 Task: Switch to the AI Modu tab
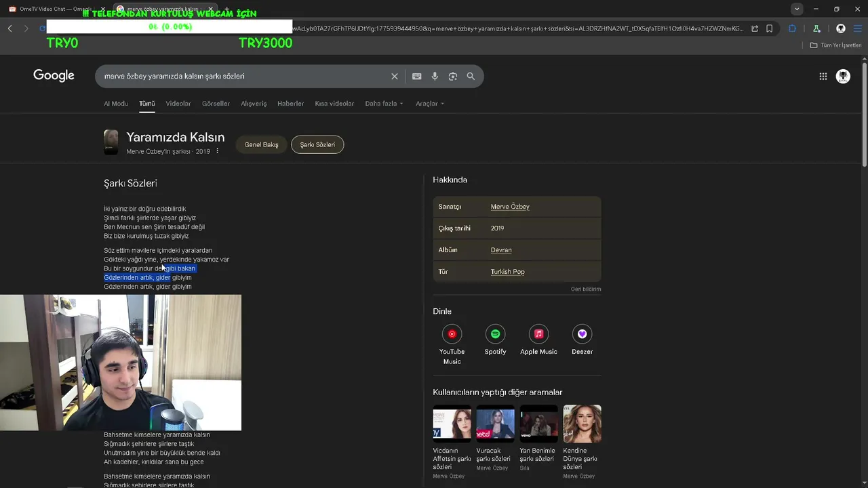point(116,104)
